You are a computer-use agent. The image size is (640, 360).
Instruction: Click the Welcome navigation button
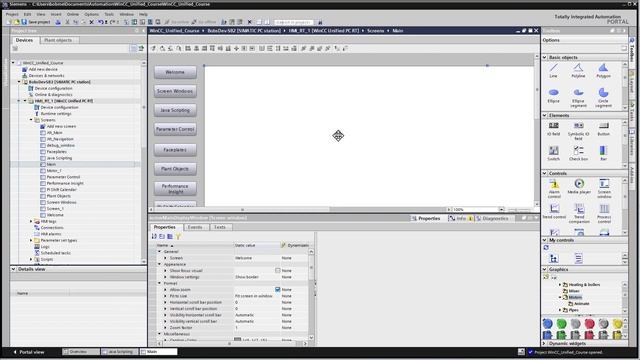[x=175, y=72]
